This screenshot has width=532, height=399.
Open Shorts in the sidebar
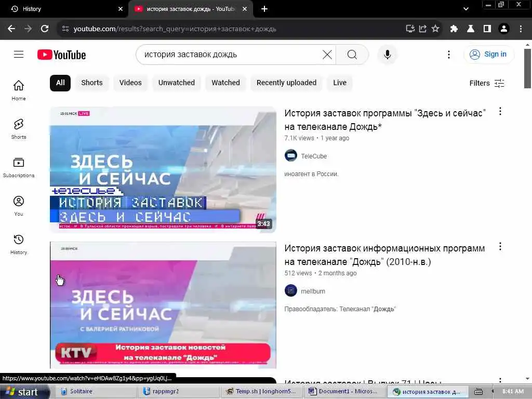pos(19,129)
